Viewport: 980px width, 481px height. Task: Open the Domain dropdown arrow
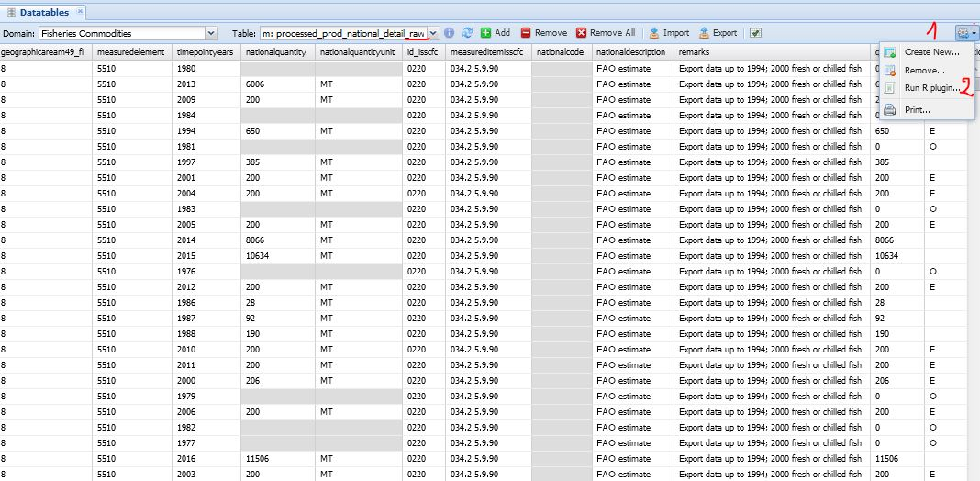pos(211,33)
